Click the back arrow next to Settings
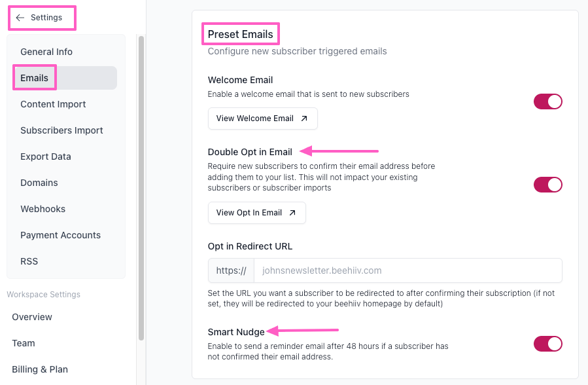The width and height of the screenshot is (588, 385). click(x=20, y=18)
